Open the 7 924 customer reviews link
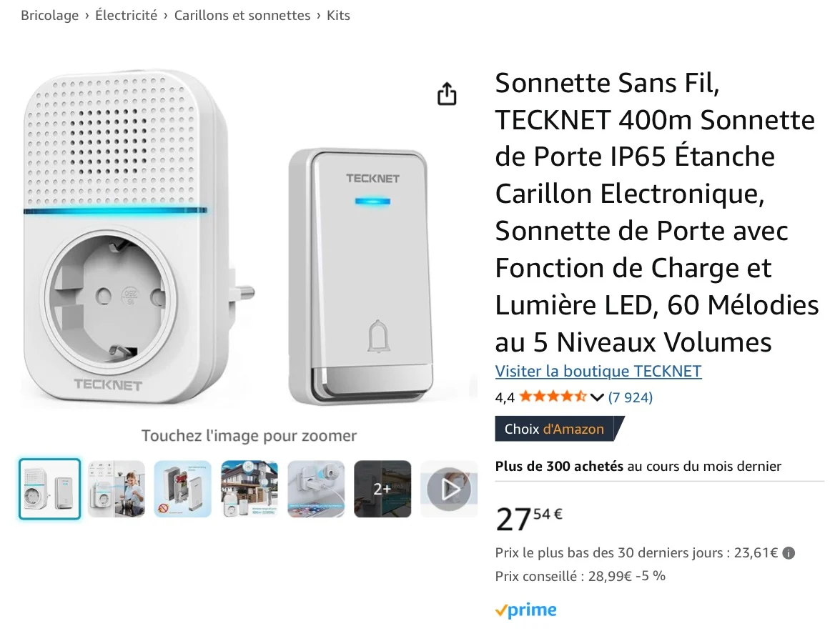Viewport: 840px width, 631px height. [630, 397]
